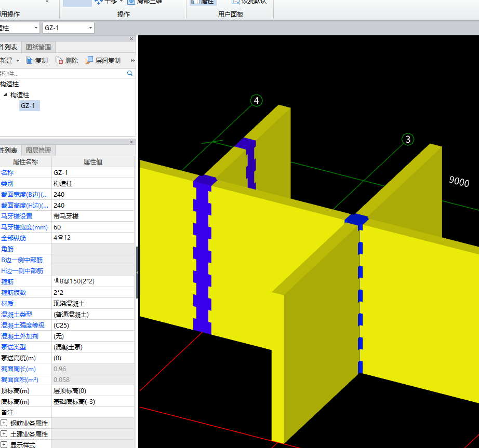Click into the component search field
Image resolution: width=479 pixels, height=448 pixels.
pos(63,73)
